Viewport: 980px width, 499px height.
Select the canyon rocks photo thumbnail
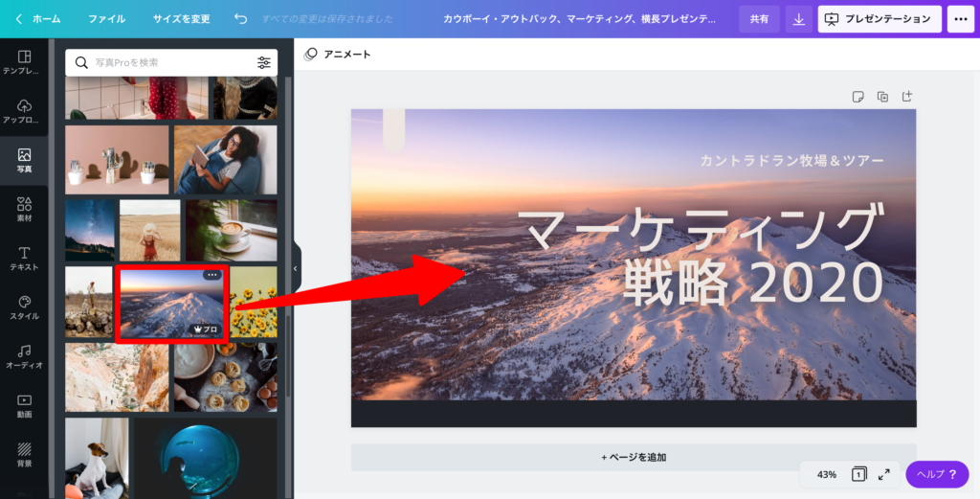point(117,377)
